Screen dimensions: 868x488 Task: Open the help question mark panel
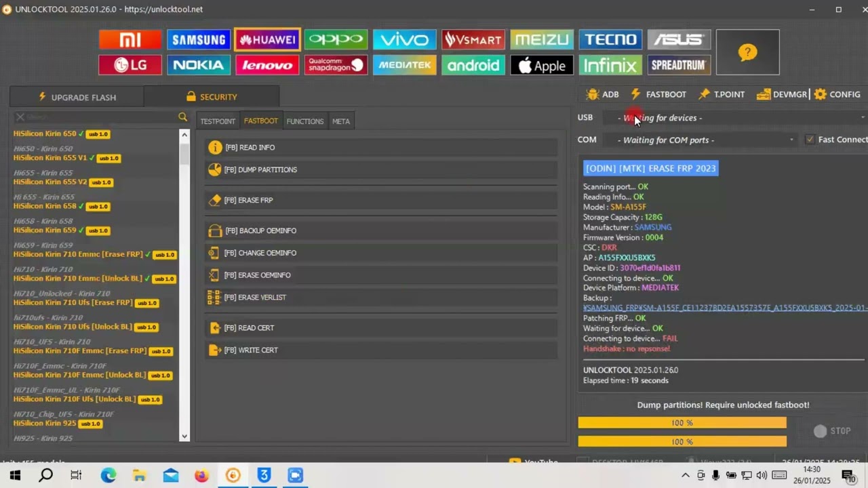pyautogui.click(x=747, y=52)
